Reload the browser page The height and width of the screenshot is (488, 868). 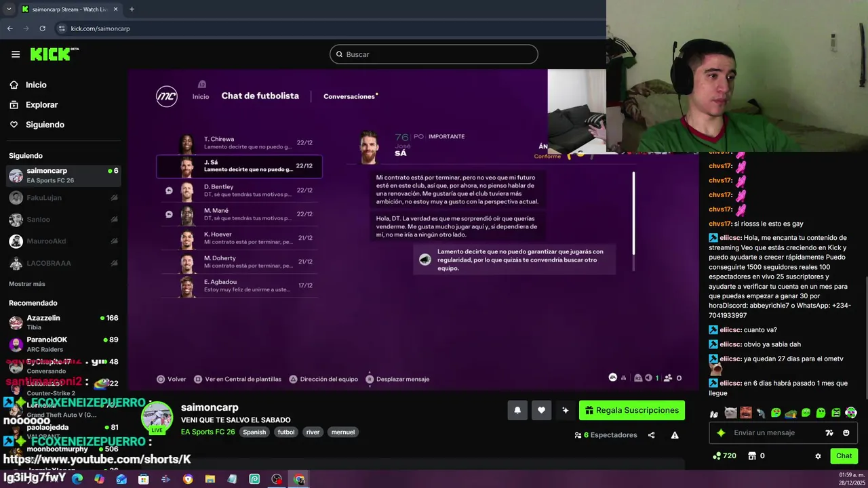point(42,28)
